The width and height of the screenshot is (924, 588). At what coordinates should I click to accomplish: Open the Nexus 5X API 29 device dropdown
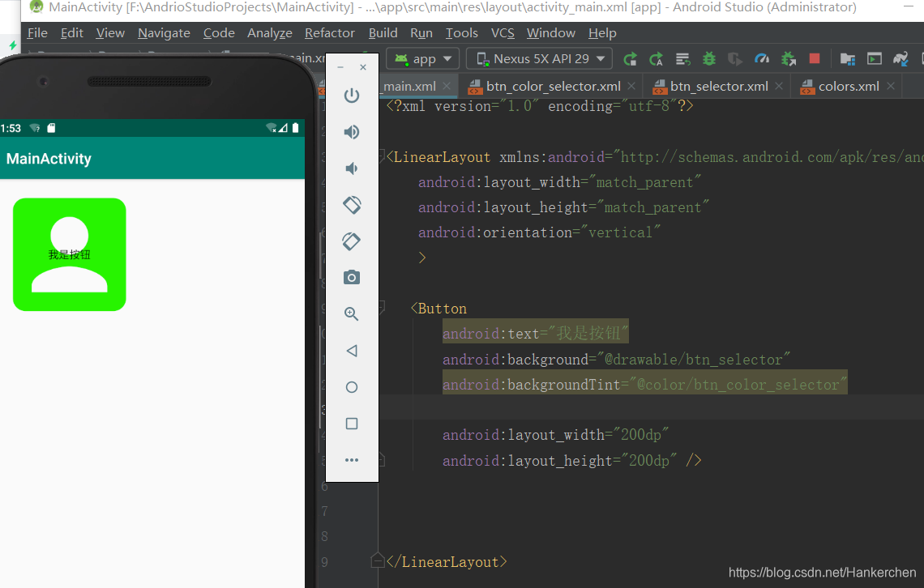540,59
